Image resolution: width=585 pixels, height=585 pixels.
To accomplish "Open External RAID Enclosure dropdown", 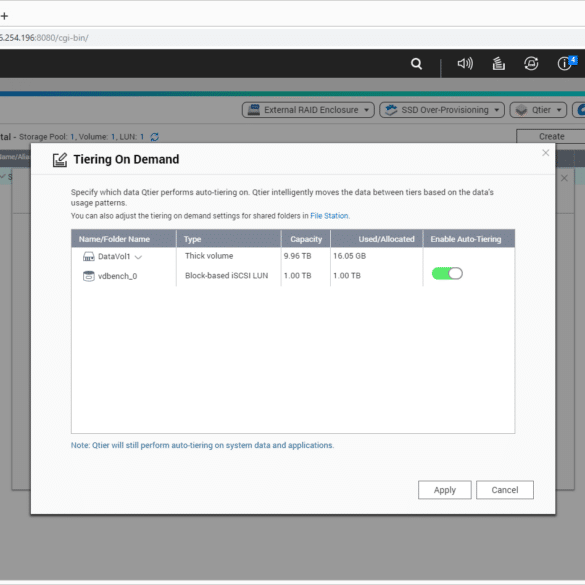I will coord(308,110).
